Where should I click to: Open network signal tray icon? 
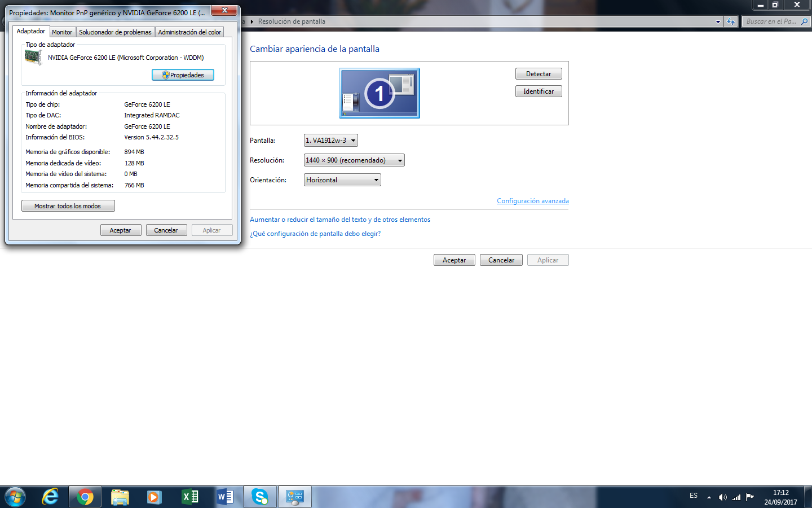click(736, 497)
